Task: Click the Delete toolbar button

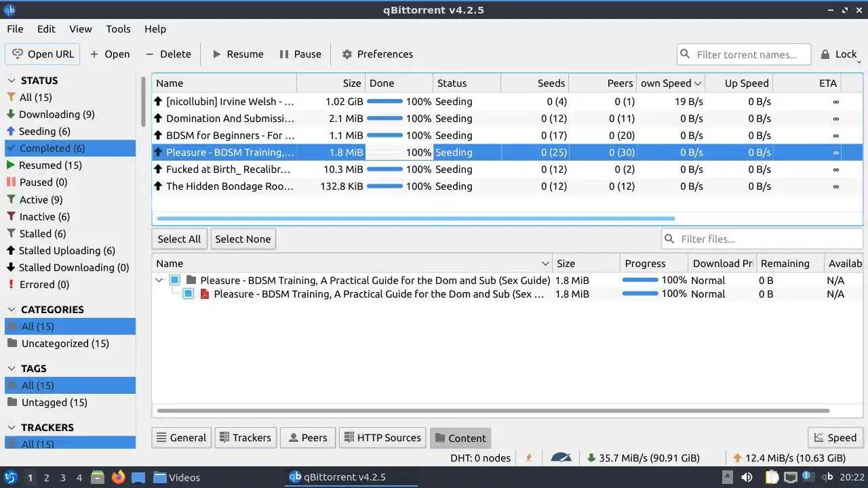Action: click(168, 54)
